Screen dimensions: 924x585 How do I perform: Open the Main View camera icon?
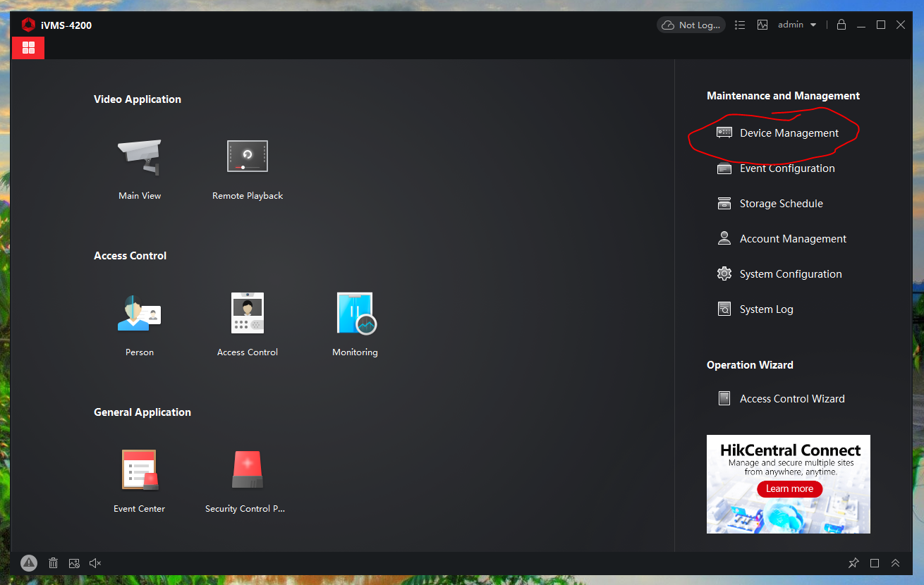click(x=140, y=157)
